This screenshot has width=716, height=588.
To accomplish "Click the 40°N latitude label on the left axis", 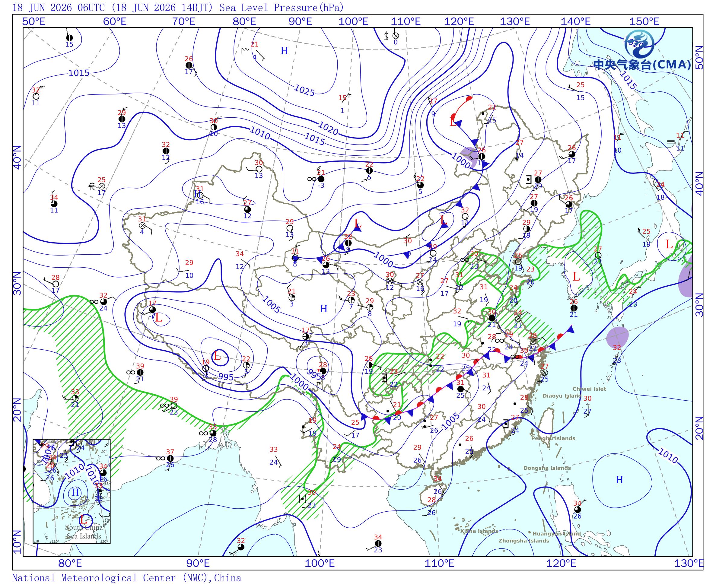I will tap(17, 157).
